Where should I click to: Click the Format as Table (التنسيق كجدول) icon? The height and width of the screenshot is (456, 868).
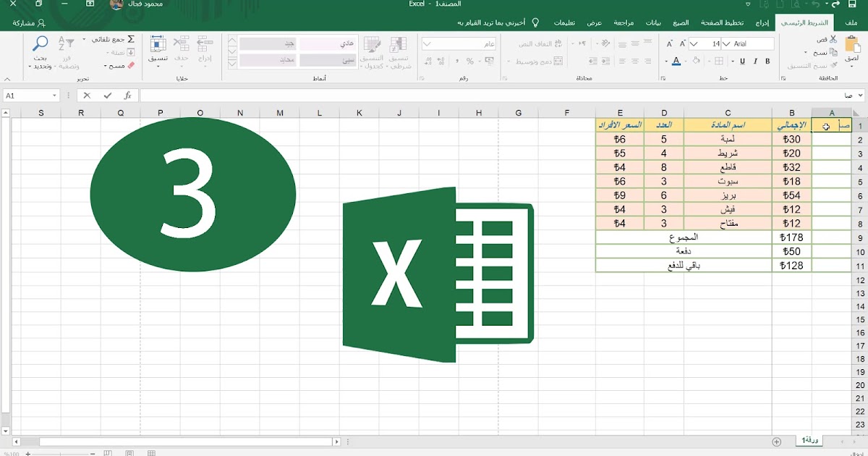371,45
